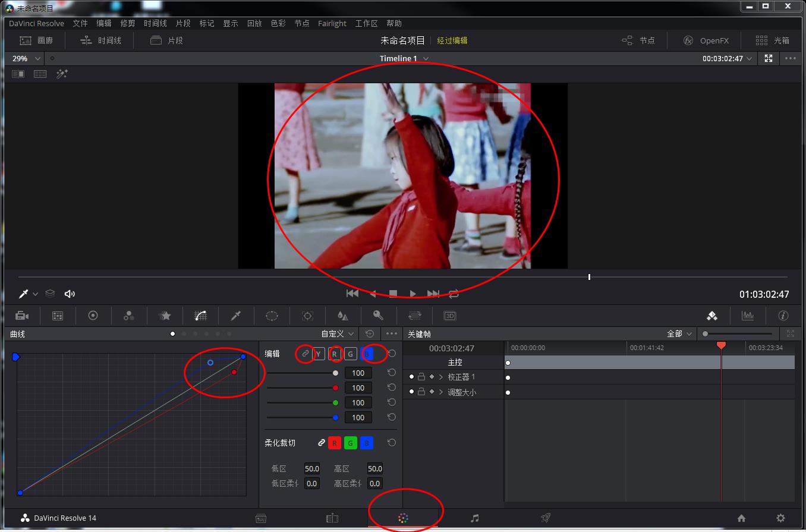
Task: Select the R curve channel in 编辑 row
Action: [335, 354]
